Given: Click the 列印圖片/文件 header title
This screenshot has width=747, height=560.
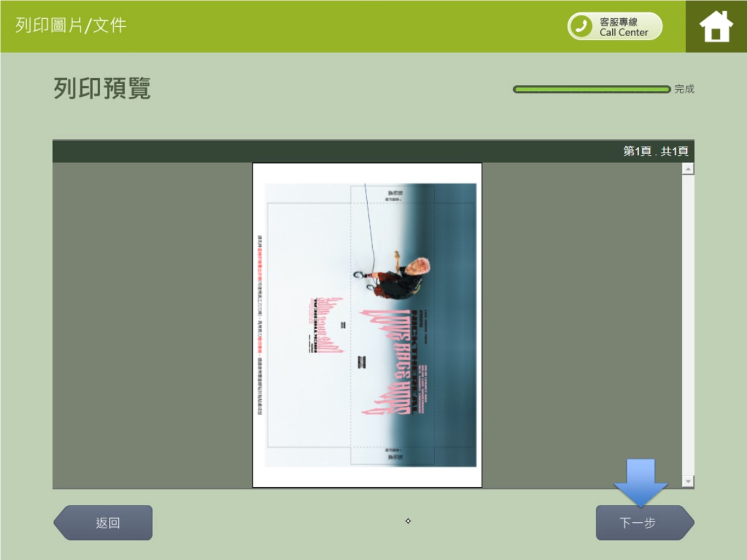Looking at the screenshot, I should [71, 25].
